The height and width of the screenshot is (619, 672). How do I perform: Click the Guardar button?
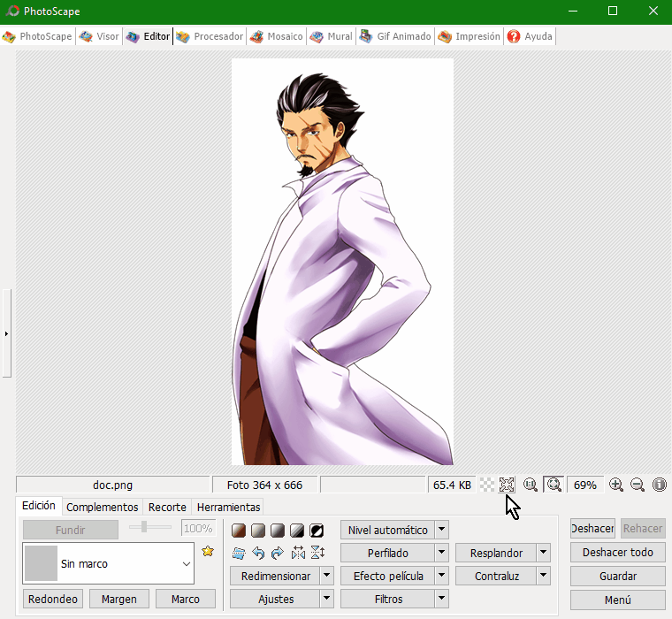[617, 577]
